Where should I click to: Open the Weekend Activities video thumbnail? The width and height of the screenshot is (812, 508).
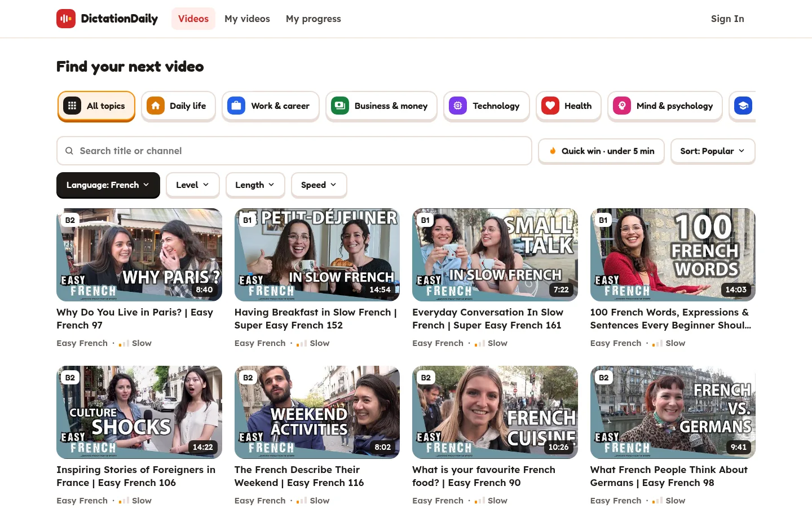point(317,412)
